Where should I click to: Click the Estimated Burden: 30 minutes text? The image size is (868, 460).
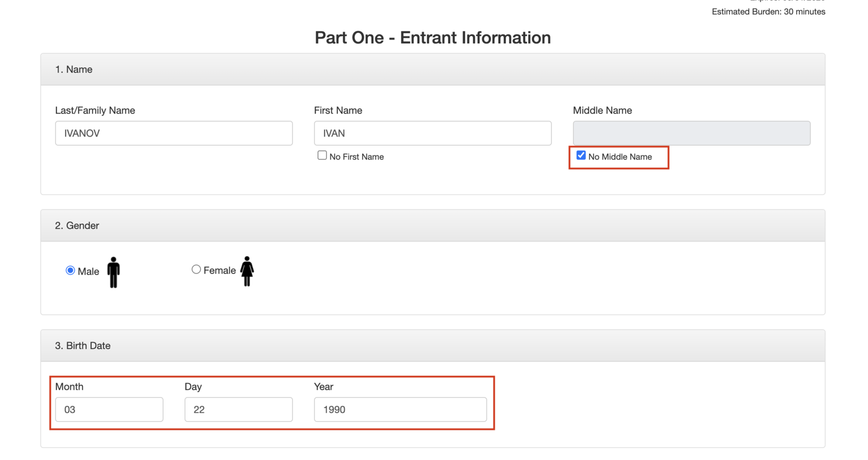coord(768,12)
